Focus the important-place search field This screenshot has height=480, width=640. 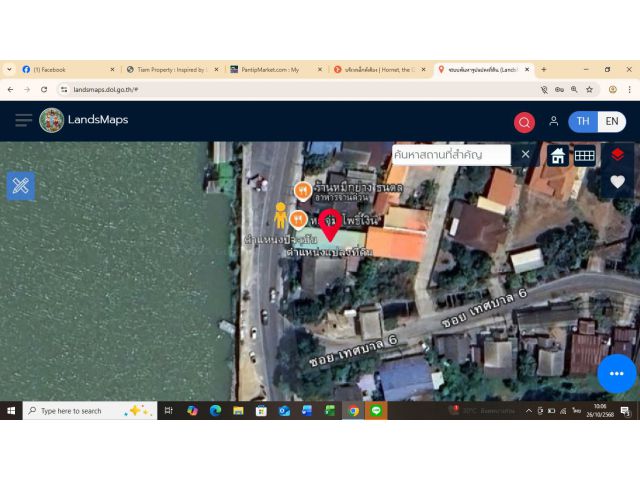(x=451, y=155)
